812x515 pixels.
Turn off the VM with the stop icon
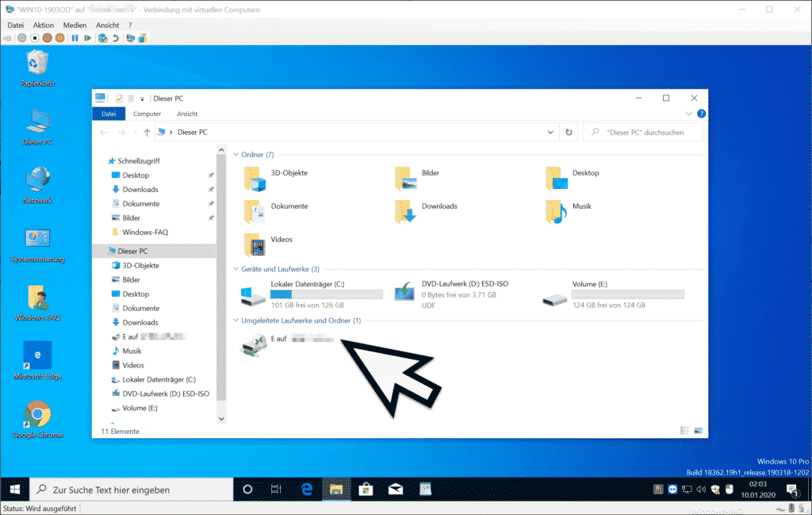pyautogui.click(x=35, y=38)
